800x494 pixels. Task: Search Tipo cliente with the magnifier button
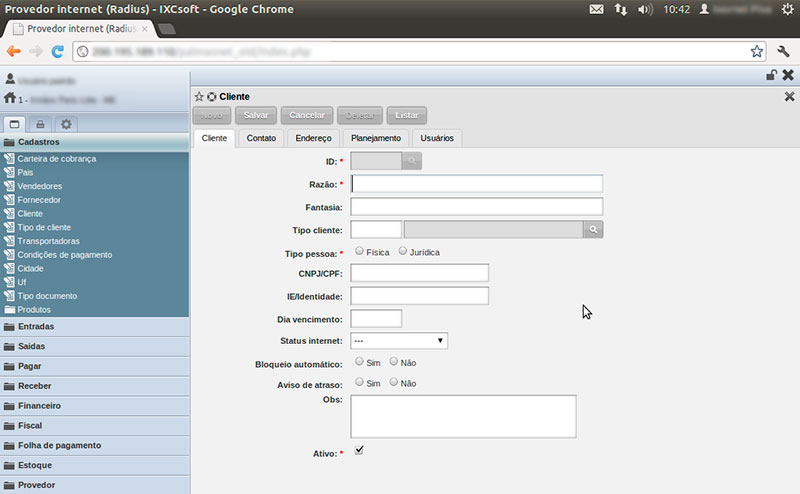coord(593,230)
